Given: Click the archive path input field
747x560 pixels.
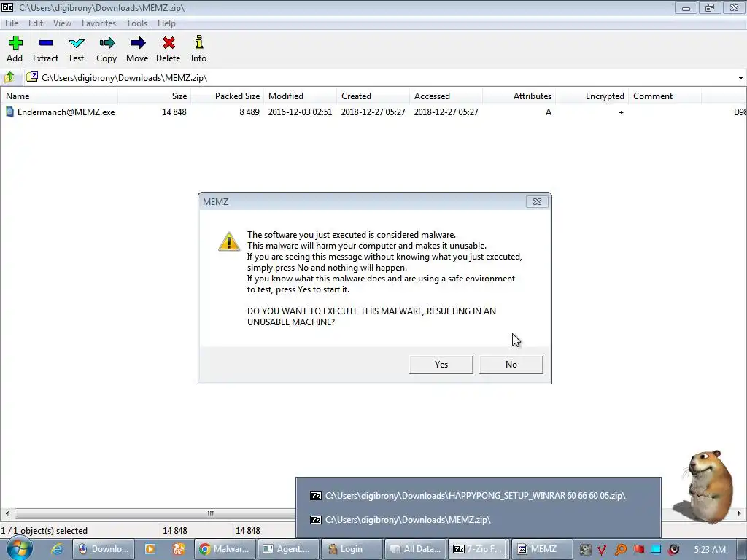Looking at the screenshot, I should click(381, 77).
